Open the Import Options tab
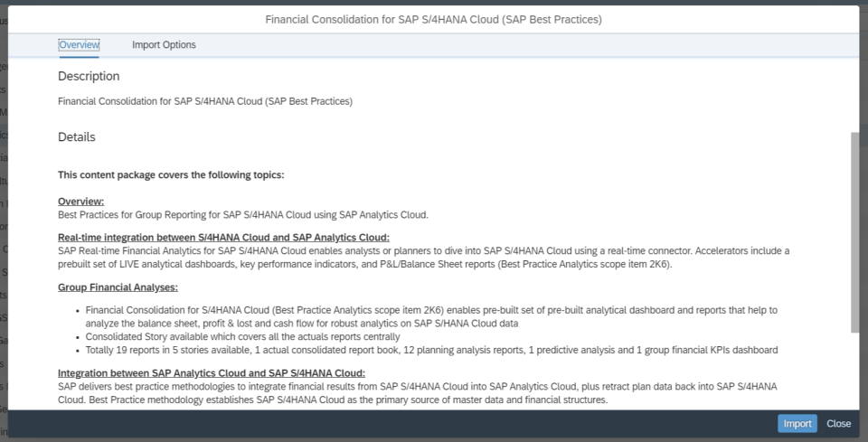This screenshot has height=442, width=868. pyautogui.click(x=164, y=45)
